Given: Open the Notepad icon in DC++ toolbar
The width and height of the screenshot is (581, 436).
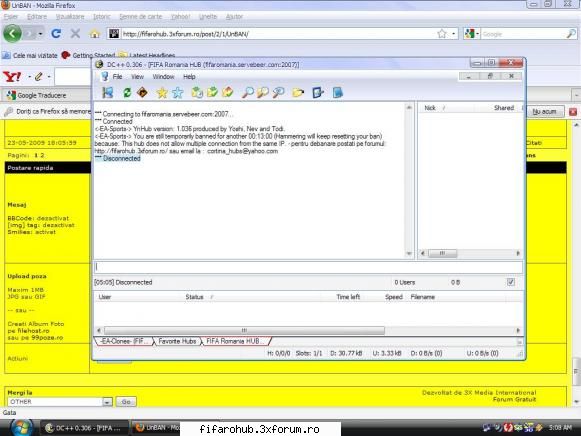Looking at the screenshot, I should pos(338,93).
